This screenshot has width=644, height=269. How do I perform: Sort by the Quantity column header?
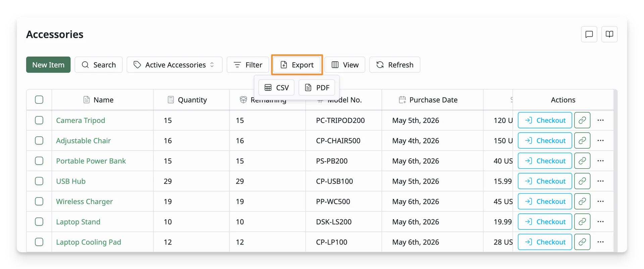click(x=192, y=100)
